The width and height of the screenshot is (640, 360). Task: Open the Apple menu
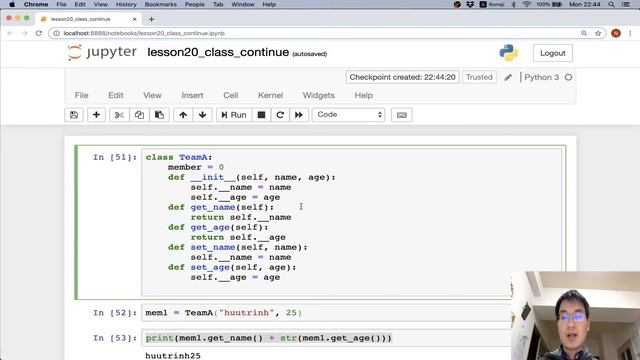point(12,4)
